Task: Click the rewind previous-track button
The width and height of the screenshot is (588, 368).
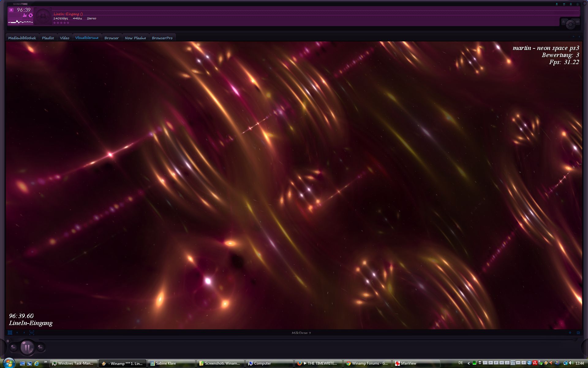Action: (13, 347)
